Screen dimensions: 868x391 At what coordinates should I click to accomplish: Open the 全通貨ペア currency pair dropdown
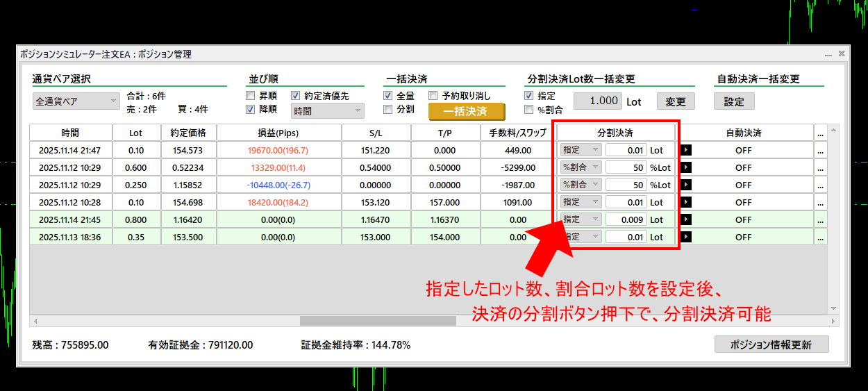(76, 101)
